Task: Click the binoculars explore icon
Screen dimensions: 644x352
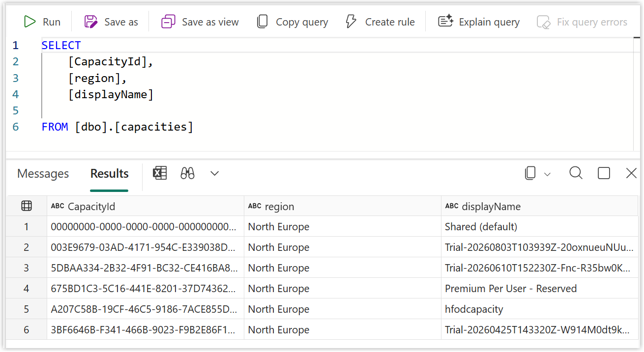Action: tap(187, 173)
